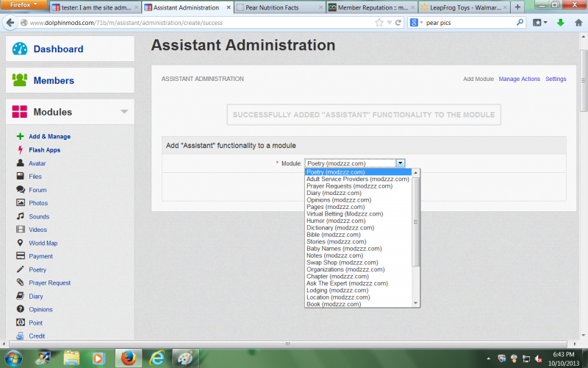Click the green Members icon
Image resolution: width=588 pixels, height=368 pixels.
click(20, 80)
